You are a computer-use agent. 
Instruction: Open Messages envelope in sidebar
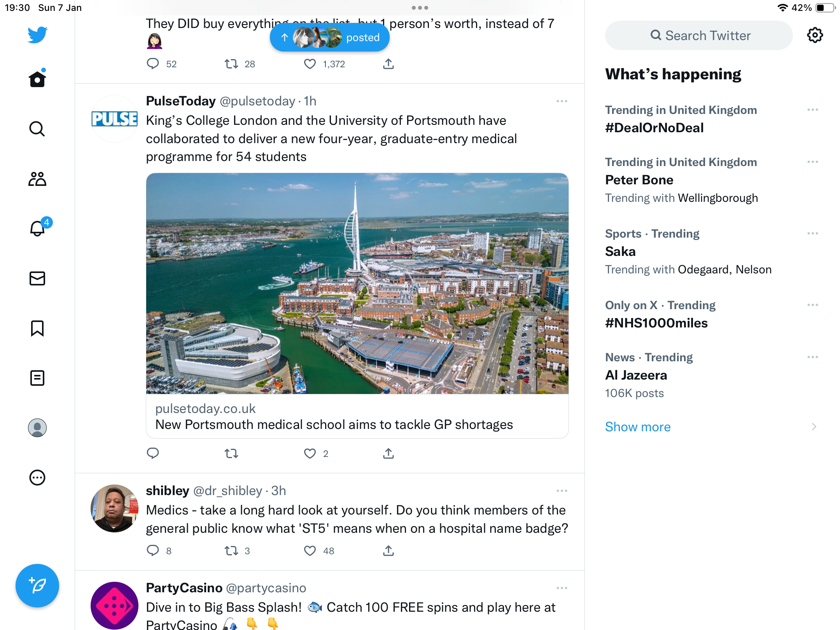tap(37, 278)
